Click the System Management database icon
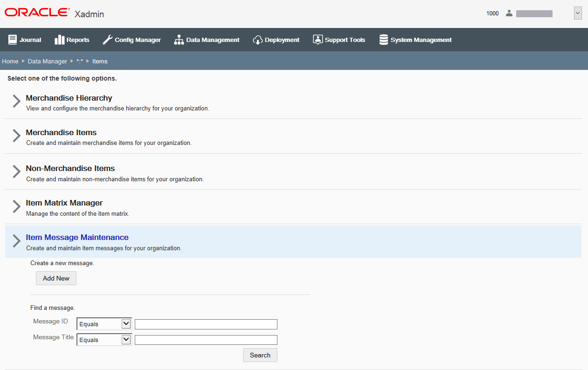 pos(384,40)
